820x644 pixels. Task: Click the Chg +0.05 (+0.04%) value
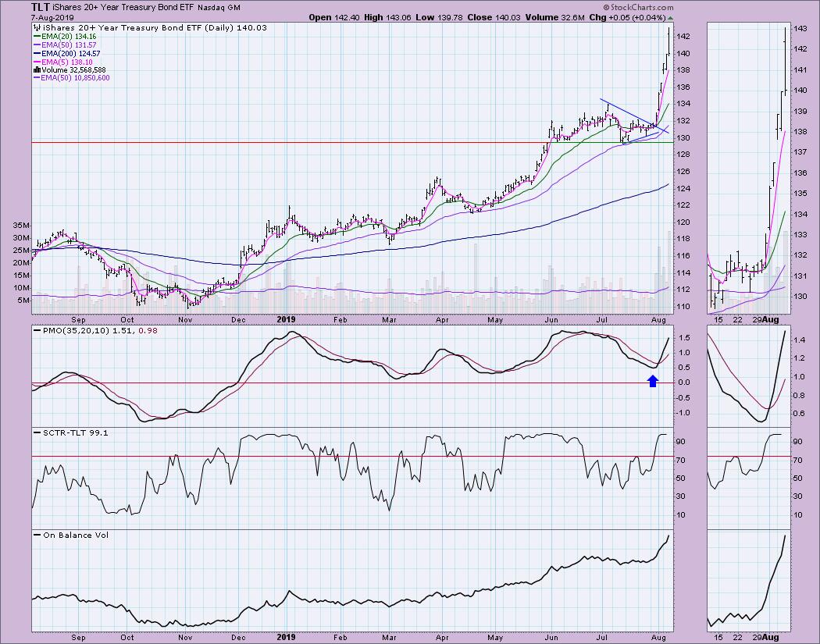[628, 17]
